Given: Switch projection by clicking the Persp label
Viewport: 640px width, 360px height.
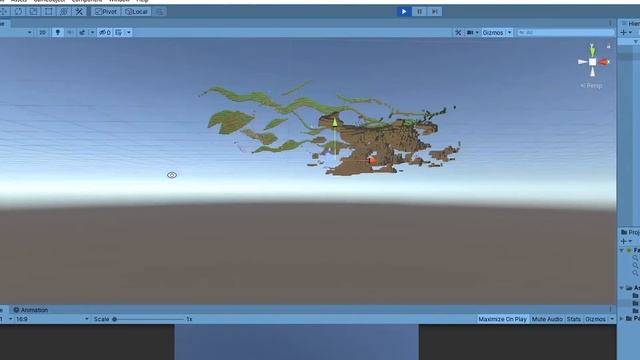Looking at the screenshot, I should tap(591, 86).
